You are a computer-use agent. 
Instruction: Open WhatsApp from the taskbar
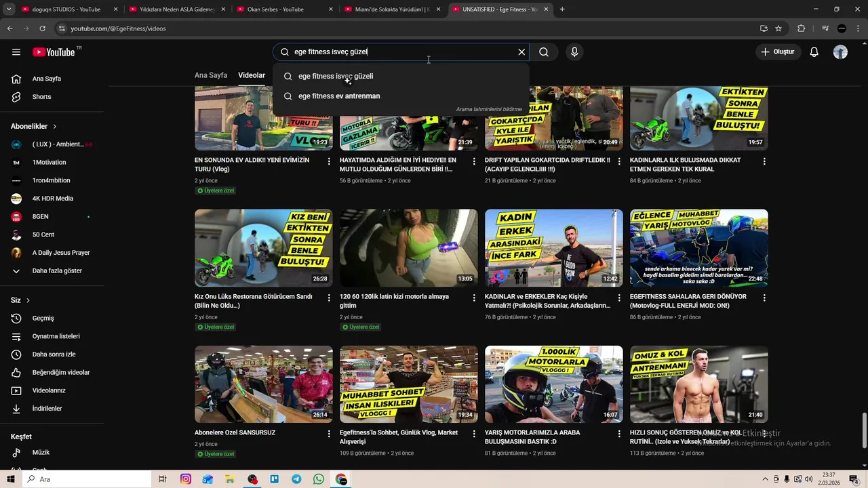(319, 479)
